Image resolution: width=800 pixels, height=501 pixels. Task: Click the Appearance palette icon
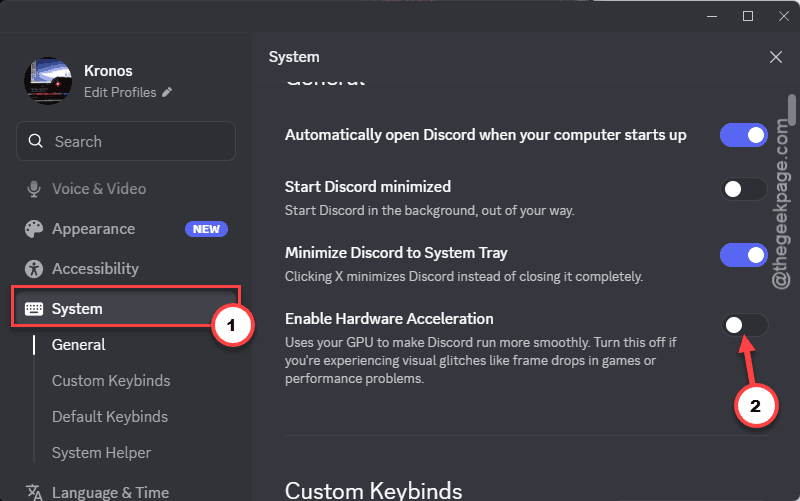click(34, 229)
